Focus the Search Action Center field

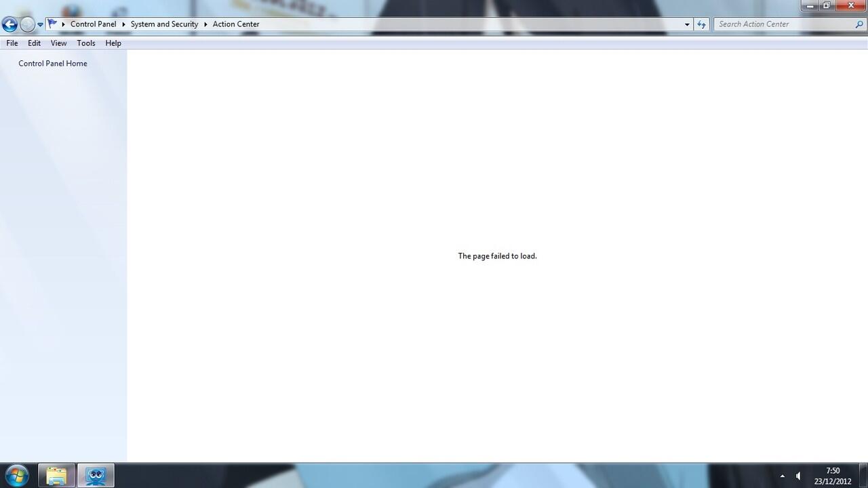pyautogui.click(x=785, y=24)
